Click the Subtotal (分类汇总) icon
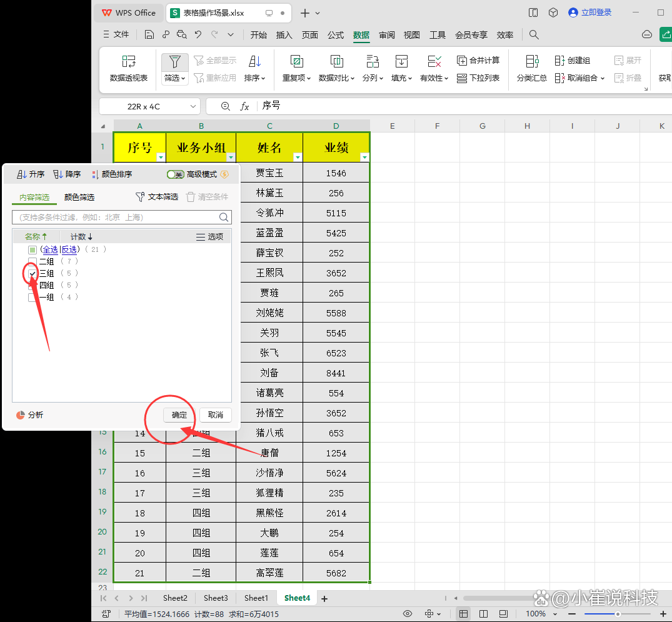 tap(532, 62)
